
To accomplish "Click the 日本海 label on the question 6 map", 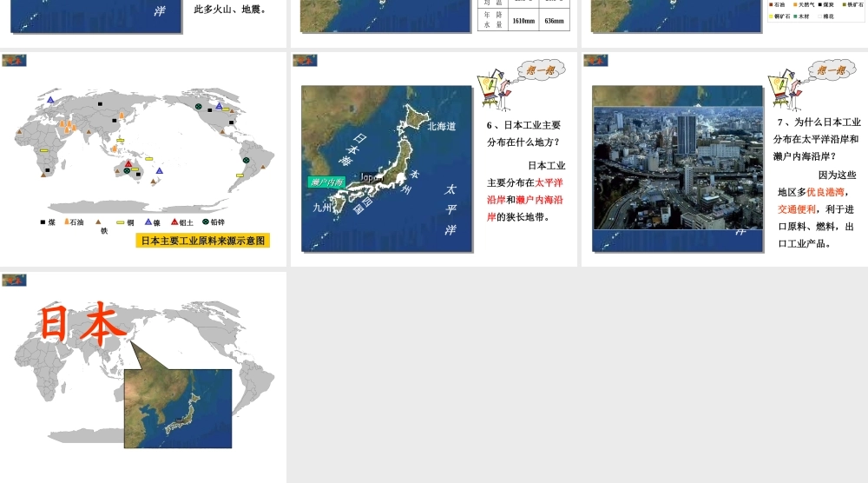I will [352, 149].
